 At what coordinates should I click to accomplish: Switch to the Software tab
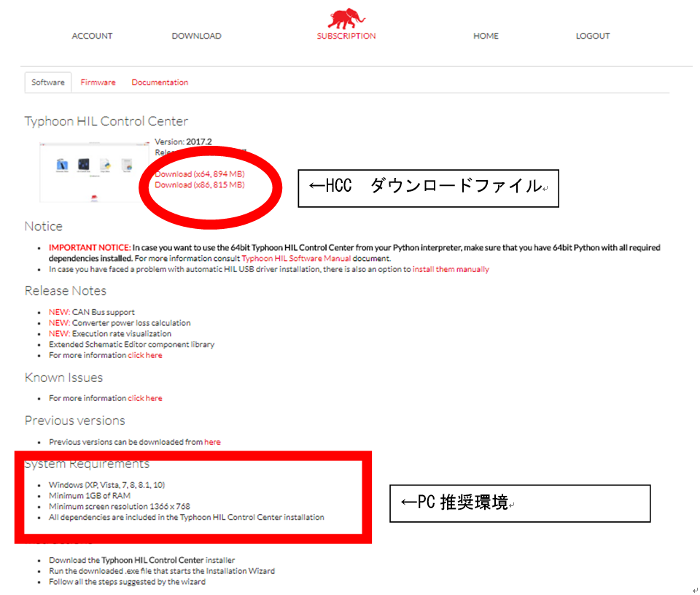point(48,82)
